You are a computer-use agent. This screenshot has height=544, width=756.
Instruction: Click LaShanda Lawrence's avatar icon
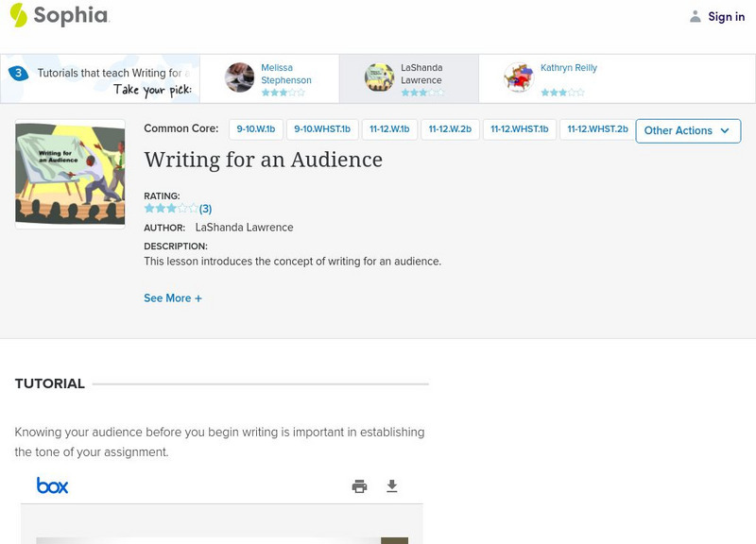click(379, 77)
